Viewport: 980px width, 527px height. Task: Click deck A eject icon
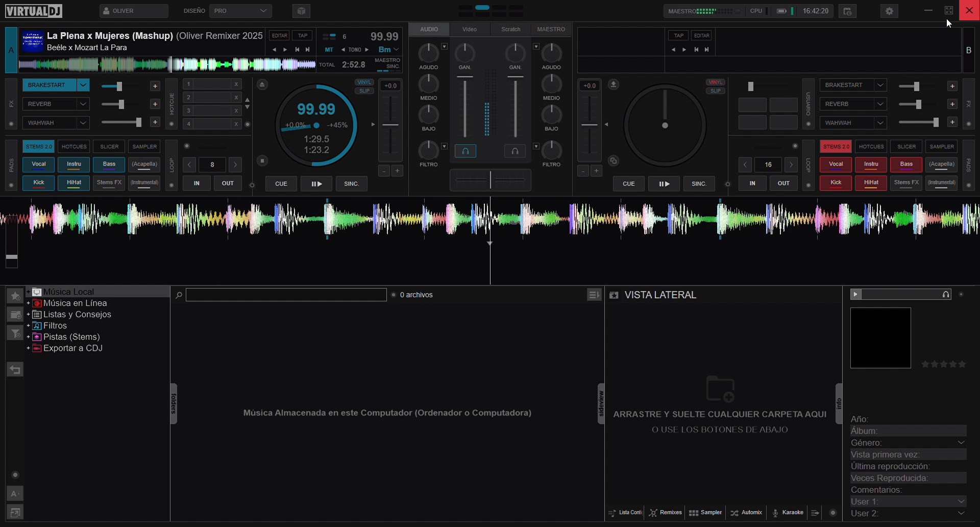point(262,84)
